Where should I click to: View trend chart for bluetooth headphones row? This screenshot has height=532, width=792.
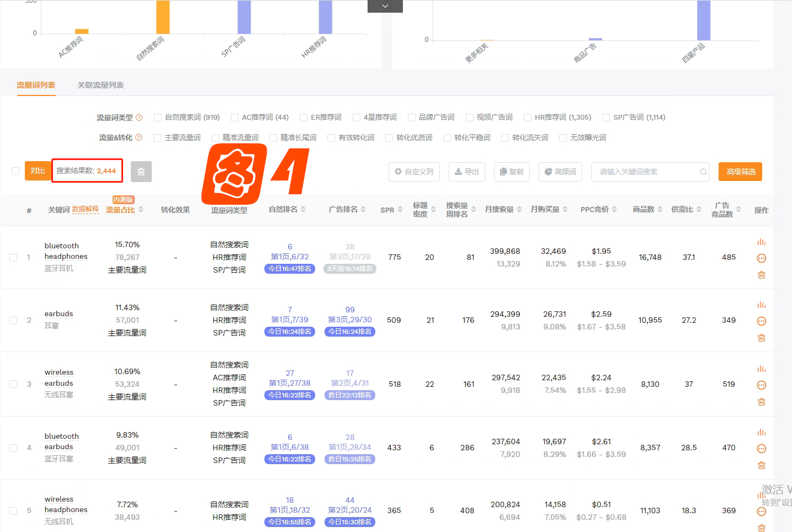click(x=761, y=241)
